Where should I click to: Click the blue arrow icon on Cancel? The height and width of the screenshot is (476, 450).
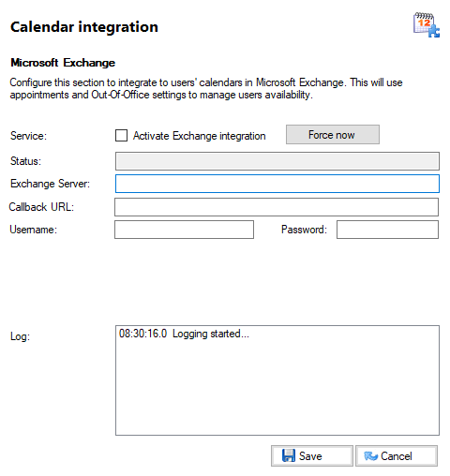tap(371, 456)
